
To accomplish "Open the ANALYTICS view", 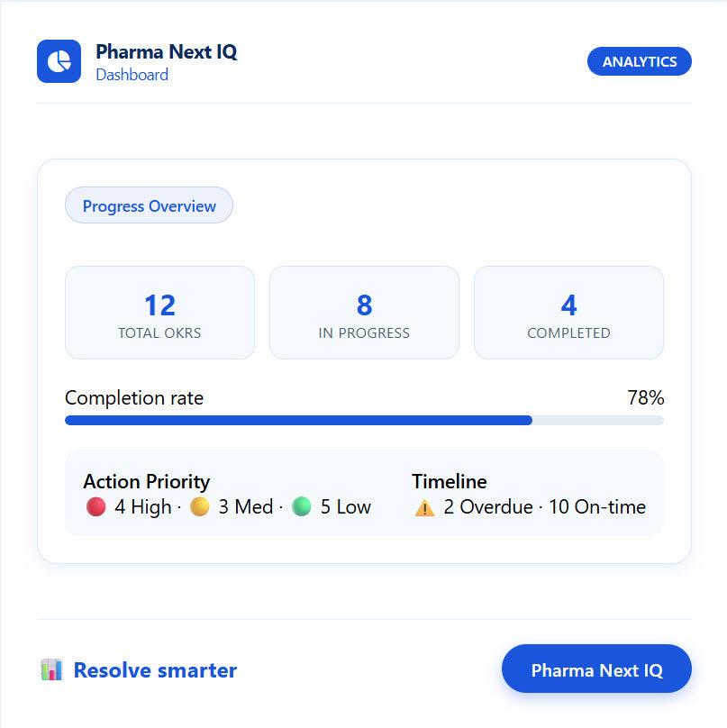I will point(640,61).
